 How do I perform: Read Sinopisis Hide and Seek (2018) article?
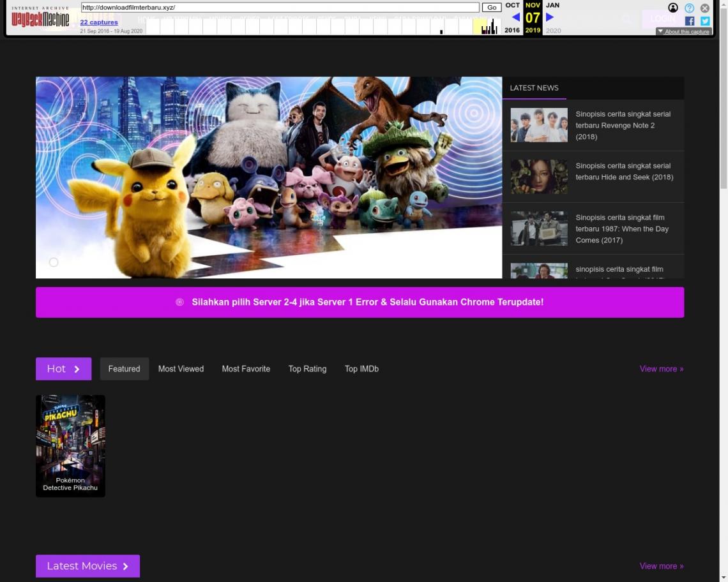coord(624,171)
